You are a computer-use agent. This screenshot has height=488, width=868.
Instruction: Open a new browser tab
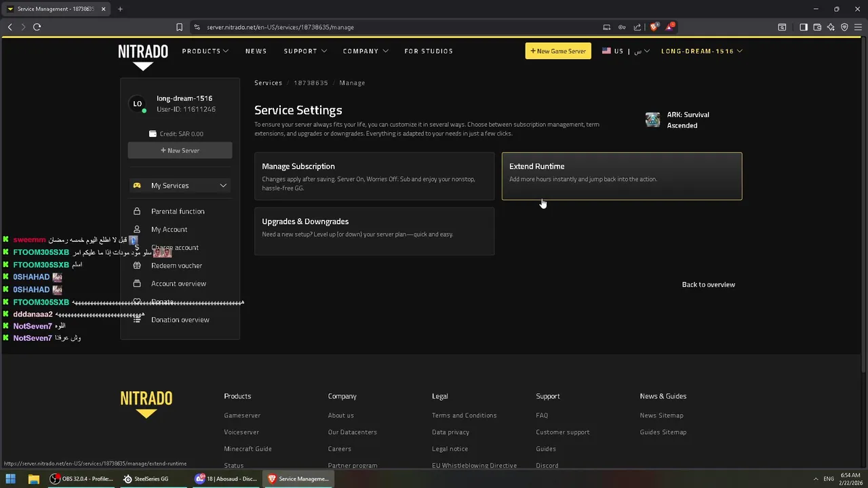[x=120, y=9]
